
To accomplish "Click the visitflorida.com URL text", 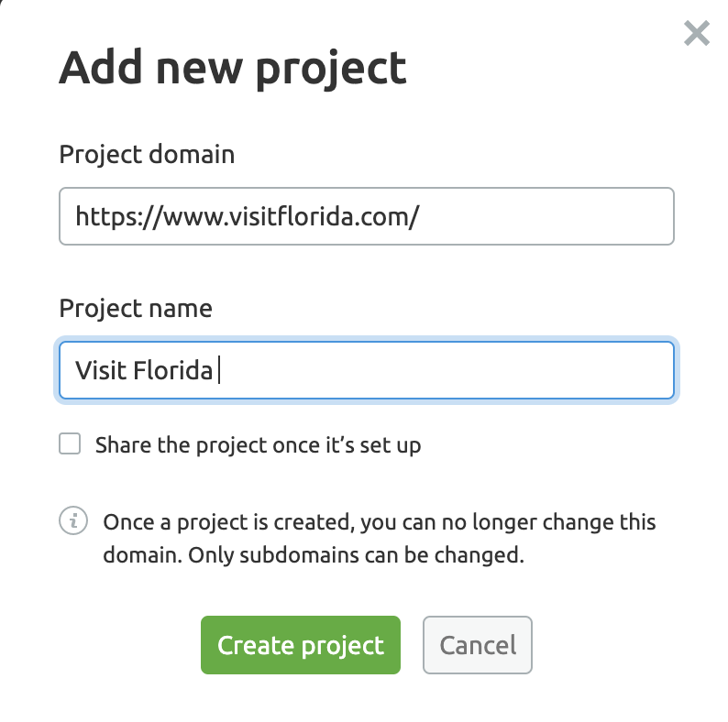I will (x=248, y=217).
